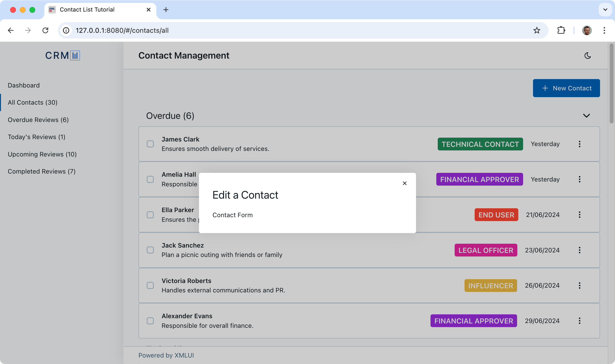
Task: Click the CRM logo
Action: [x=62, y=55]
